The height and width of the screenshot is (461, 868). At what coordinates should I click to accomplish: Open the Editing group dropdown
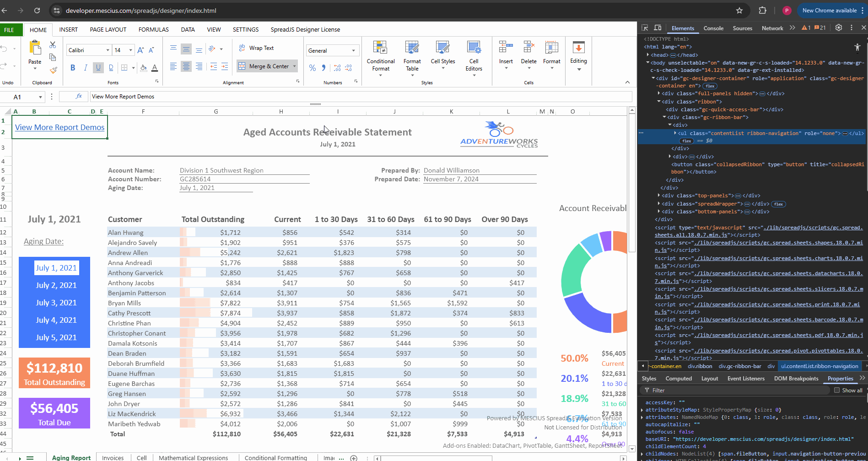(x=579, y=56)
